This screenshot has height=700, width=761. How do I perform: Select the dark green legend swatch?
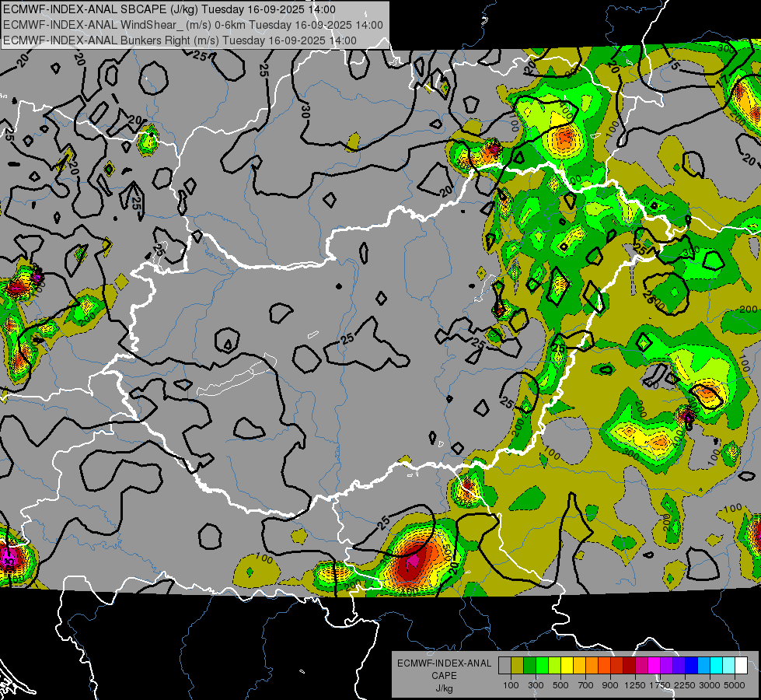(x=529, y=665)
